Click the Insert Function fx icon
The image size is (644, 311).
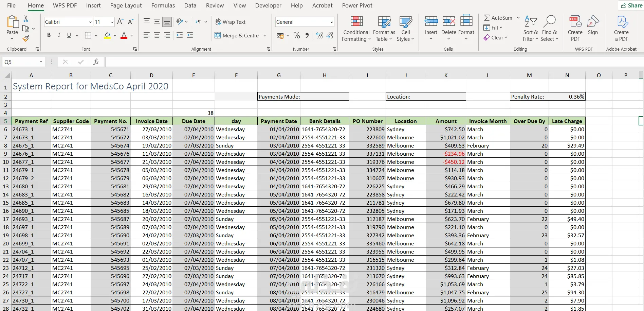[96, 62]
